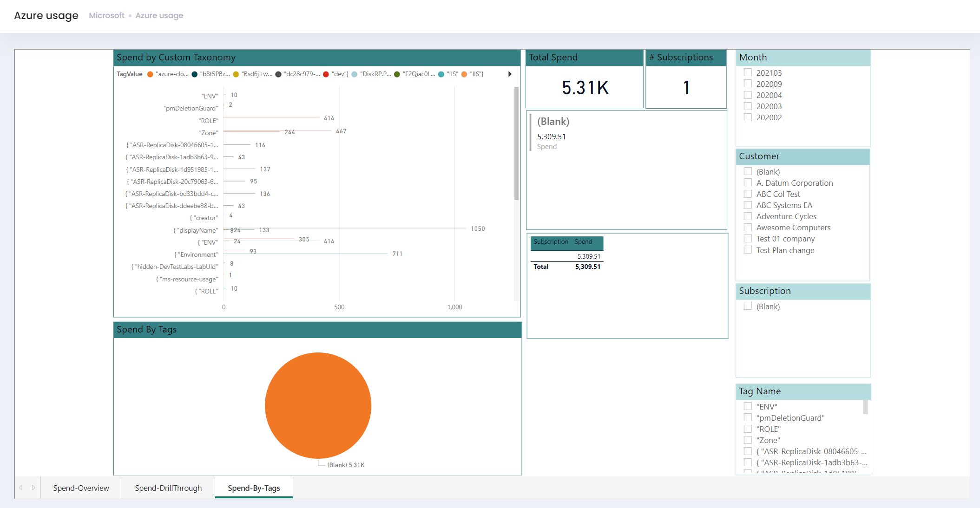980x508 pixels.
Task: Click the (Blank) 5.31K pie label
Action: point(346,465)
